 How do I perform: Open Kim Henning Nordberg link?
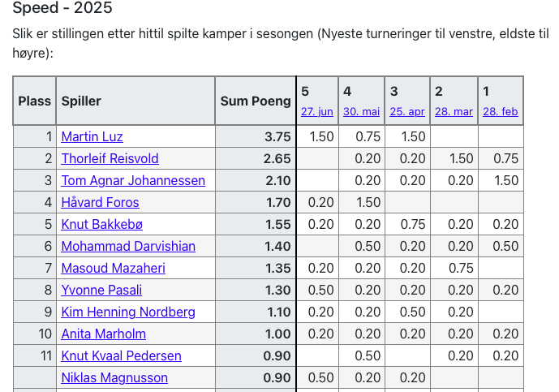pyautogui.click(x=127, y=312)
